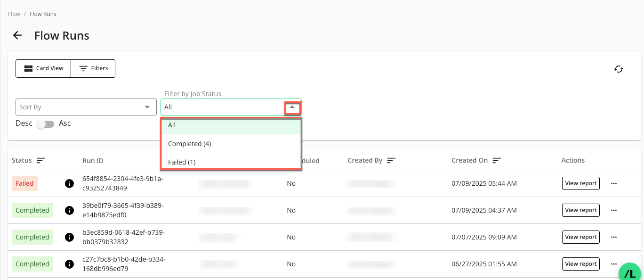644x280 pixels.
Task: Open three-dot menu for the Failed run
Action: coord(613,183)
